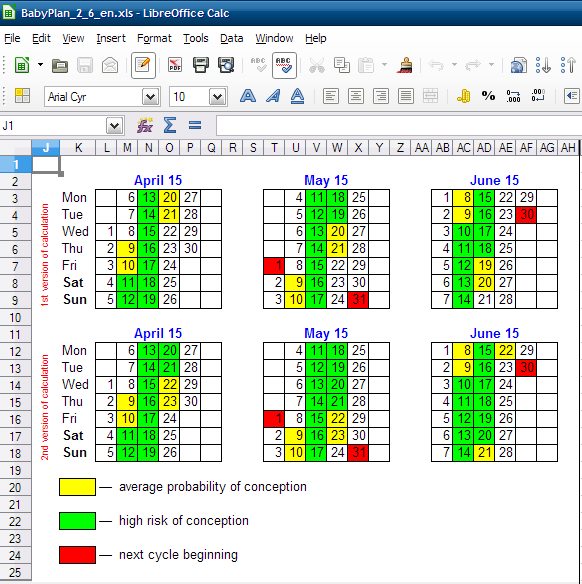Select row header 10
The image size is (582, 584).
pos(15,318)
